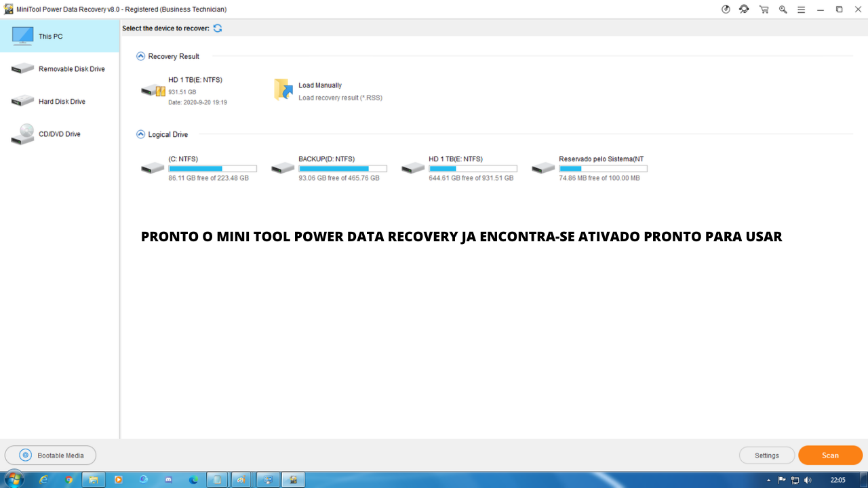Click the shopping cart icon

(764, 9)
